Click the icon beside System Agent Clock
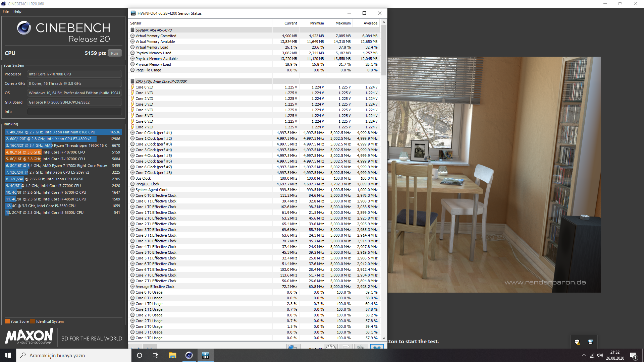 132,190
